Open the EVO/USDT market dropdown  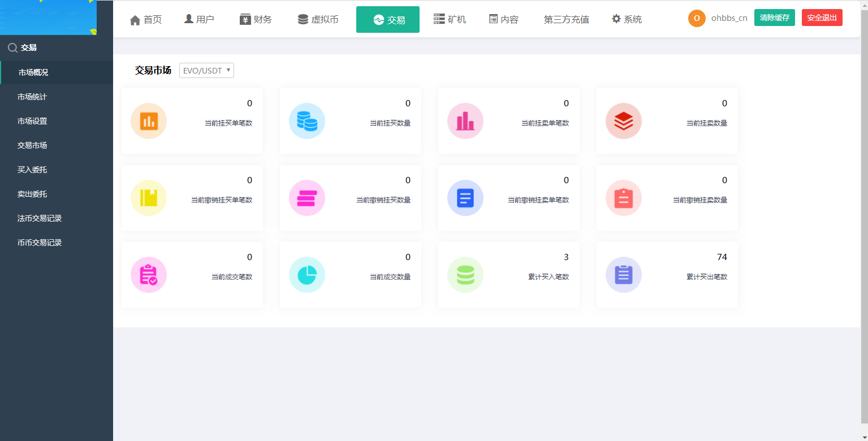(x=206, y=70)
